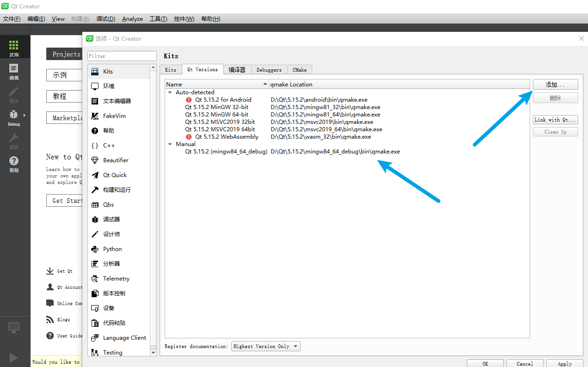The height and width of the screenshot is (367, 588).
Task: Open the Testing settings page
Action: click(x=112, y=352)
